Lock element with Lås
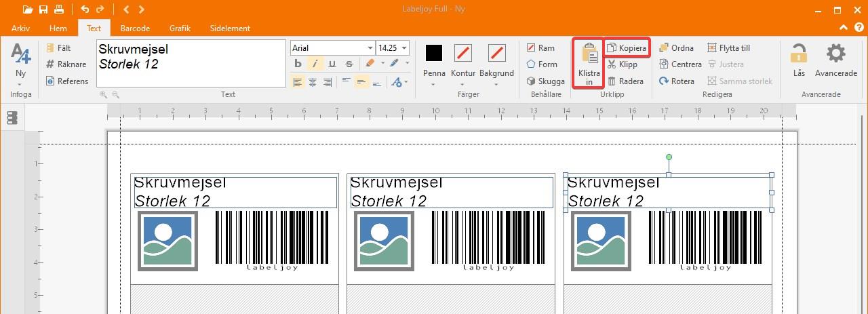 pyautogui.click(x=799, y=60)
